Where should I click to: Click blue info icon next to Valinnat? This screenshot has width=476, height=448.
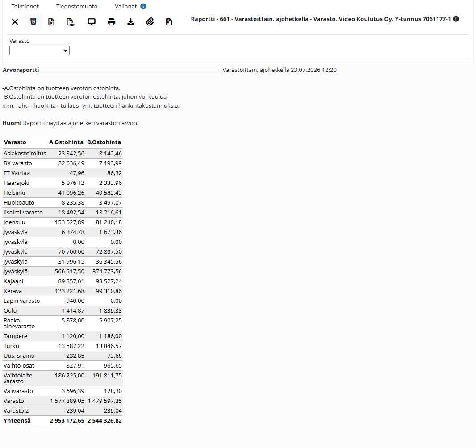pos(143,6)
